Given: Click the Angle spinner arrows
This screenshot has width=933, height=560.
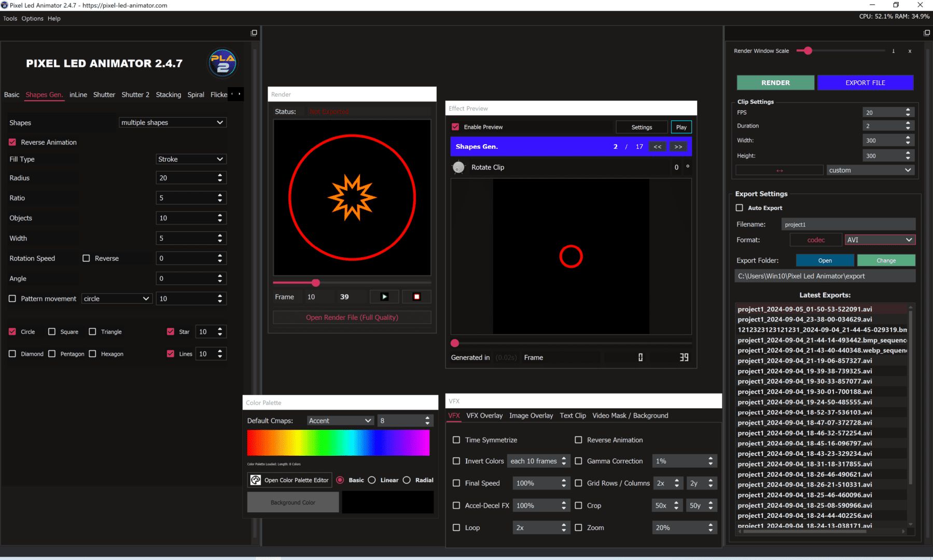Looking at the screenshot, I should [x=220, y=278].
